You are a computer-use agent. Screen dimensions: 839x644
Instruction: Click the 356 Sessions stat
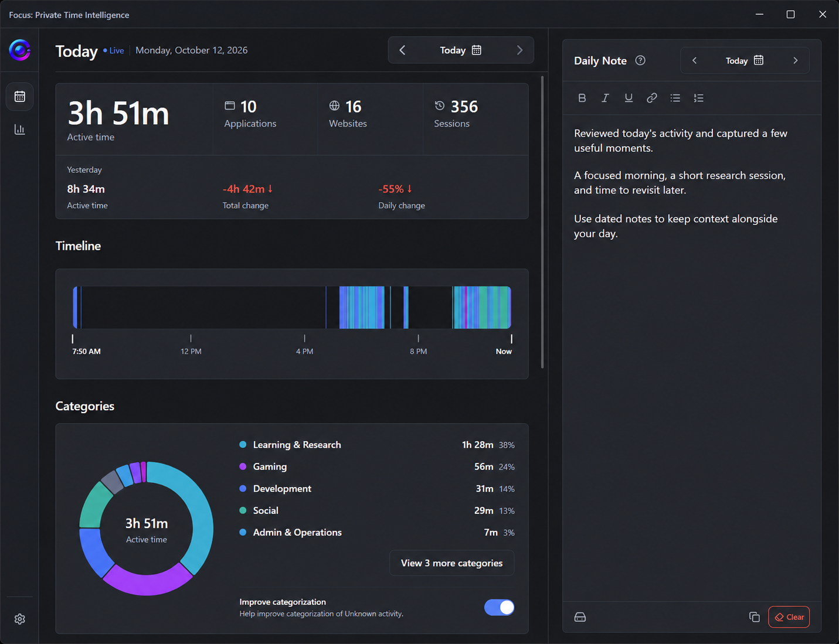pos(456,114)
